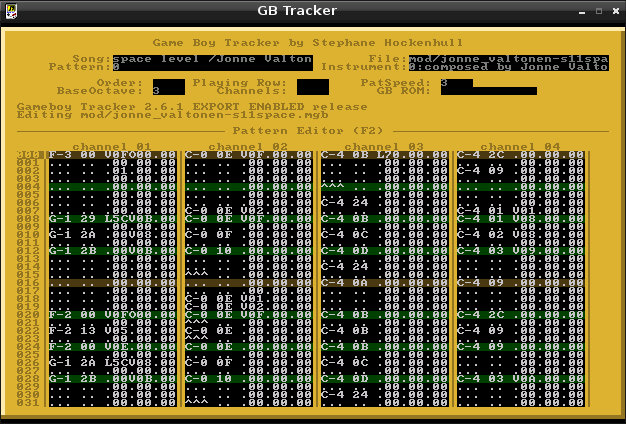The width and height of the screenshot is (626, 424).
Task: Click the Song name field
Action: click(x=212, y=60)
